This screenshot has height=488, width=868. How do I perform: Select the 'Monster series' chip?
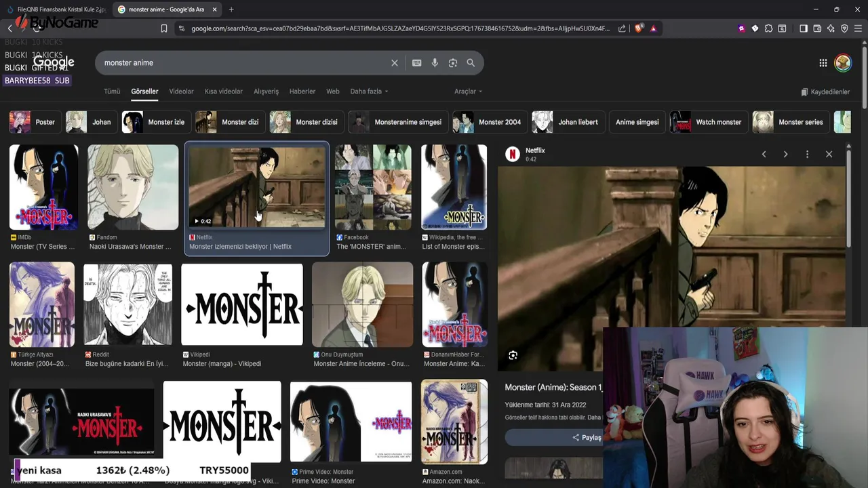[791, 122]
